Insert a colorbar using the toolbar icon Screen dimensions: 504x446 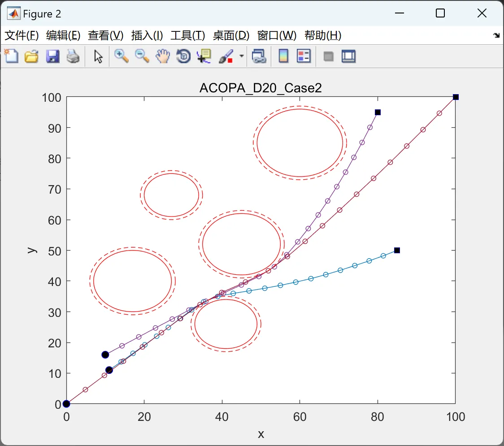pos(283,56)
